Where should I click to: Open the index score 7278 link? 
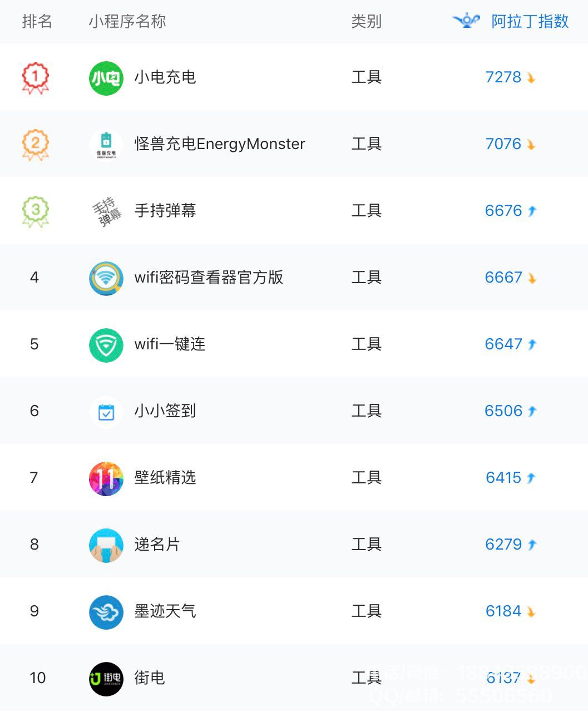[x=503, y=77]
